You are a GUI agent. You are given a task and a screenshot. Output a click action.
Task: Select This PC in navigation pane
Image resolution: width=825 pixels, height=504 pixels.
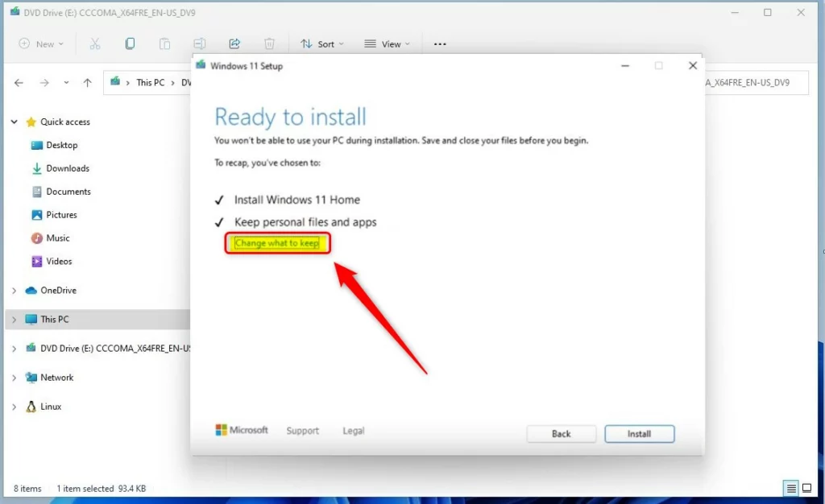pyautogui.click(x=55, y=319)
